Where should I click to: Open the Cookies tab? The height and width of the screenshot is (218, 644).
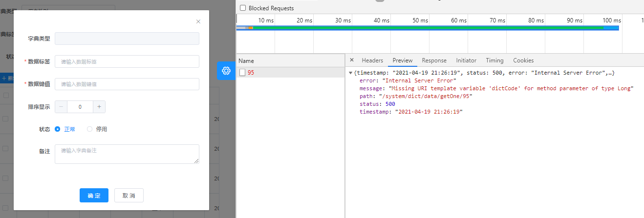coord(523,60)
